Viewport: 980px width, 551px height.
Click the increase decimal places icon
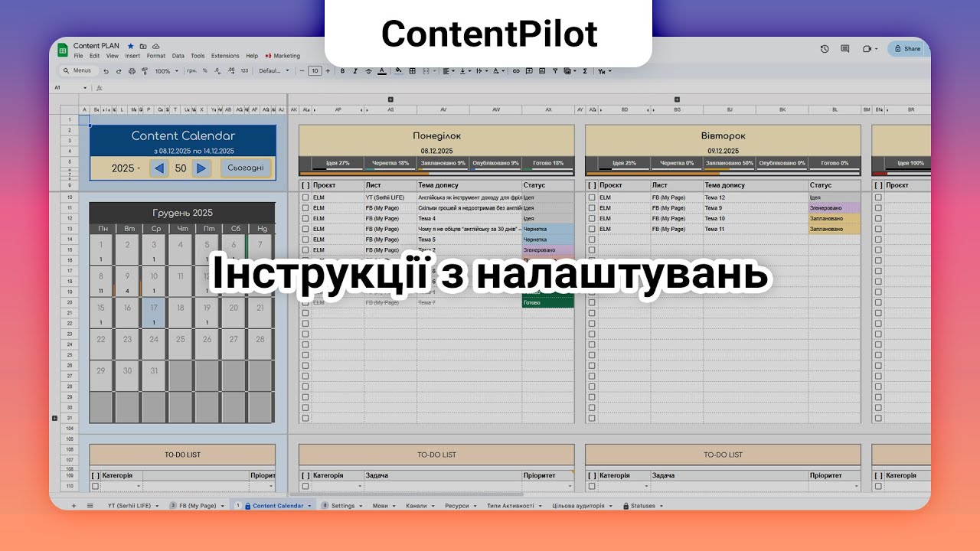[x=231, y=70]
